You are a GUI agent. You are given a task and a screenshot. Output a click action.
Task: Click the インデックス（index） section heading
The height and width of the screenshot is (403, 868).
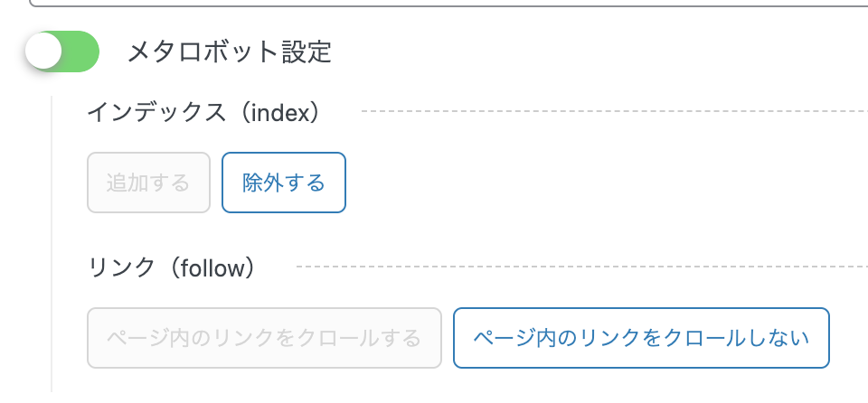coord(204,112)
